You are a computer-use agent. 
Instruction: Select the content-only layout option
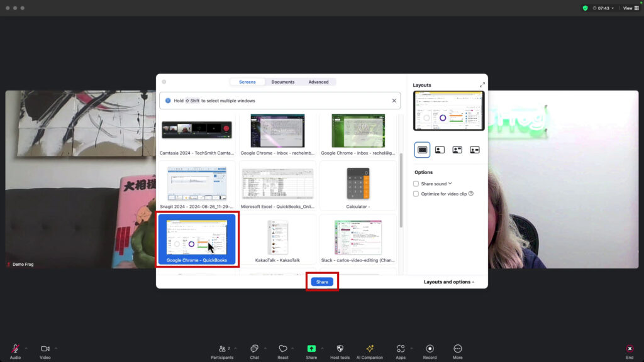click(422, 150)
